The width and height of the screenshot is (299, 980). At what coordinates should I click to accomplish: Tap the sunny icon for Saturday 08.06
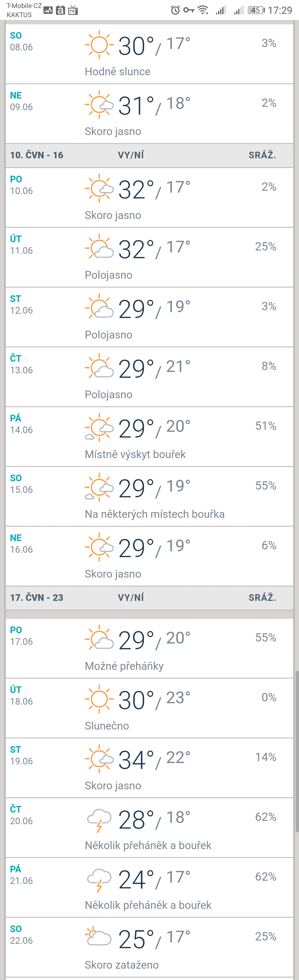point(99,45)
